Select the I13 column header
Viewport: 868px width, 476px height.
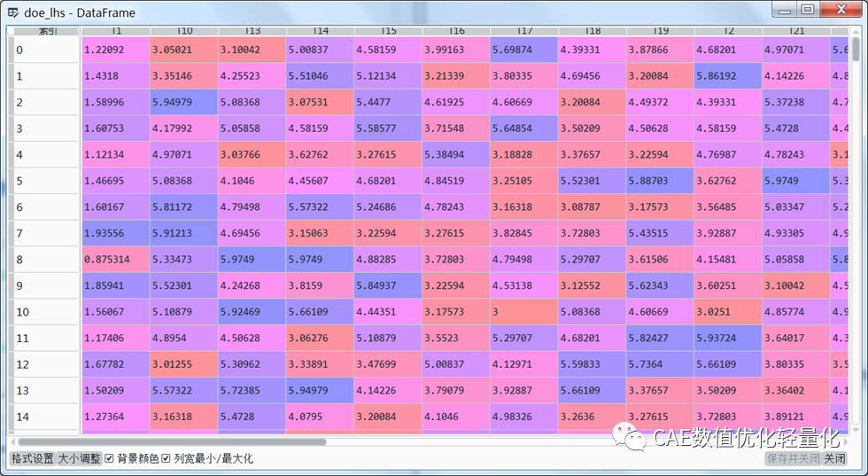tap(252, 31)
